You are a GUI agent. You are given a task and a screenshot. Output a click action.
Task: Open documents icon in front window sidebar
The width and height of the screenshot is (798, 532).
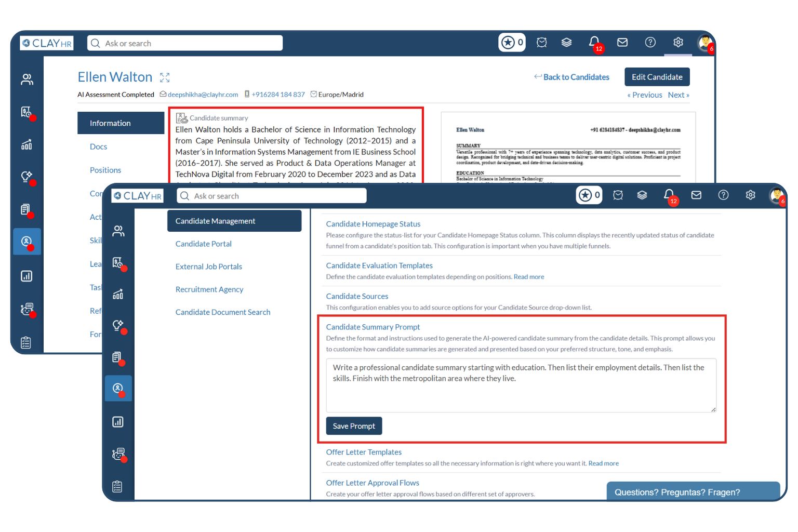click(x=118, y=357)
